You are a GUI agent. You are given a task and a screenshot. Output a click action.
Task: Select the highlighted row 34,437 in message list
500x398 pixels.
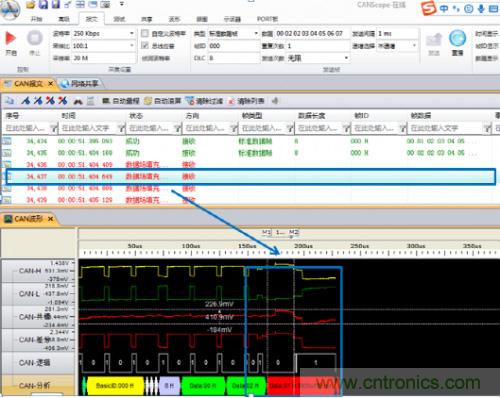(x=251, y=176)
